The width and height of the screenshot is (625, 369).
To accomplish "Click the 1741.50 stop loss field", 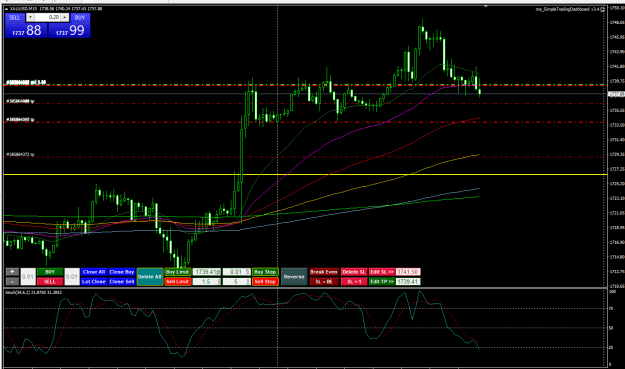I will [x=408, y=272].
